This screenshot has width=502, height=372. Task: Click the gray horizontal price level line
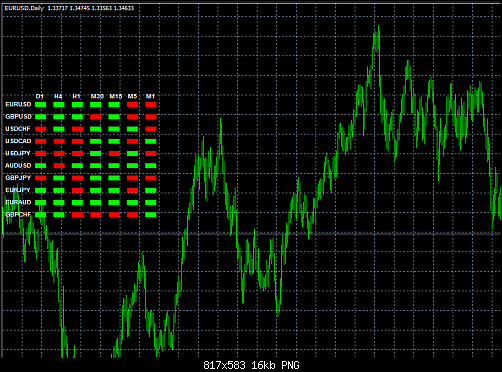tap(252, 233)
